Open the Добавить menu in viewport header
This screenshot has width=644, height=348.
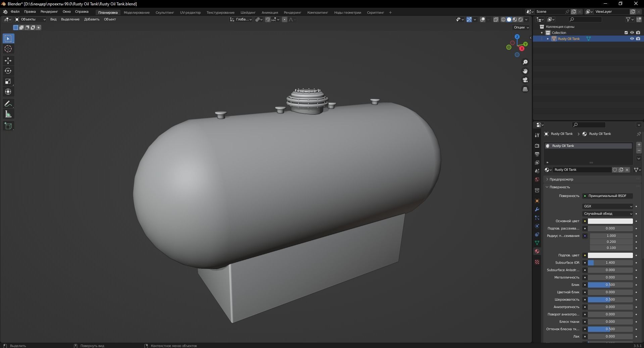(x=92, y=19)
